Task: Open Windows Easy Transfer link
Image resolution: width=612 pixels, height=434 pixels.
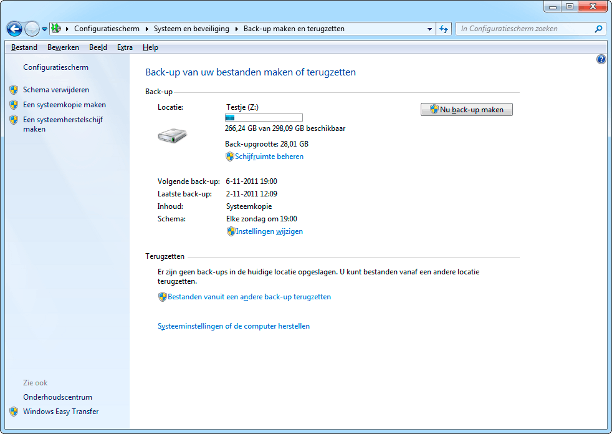Action: pos(61,411)
